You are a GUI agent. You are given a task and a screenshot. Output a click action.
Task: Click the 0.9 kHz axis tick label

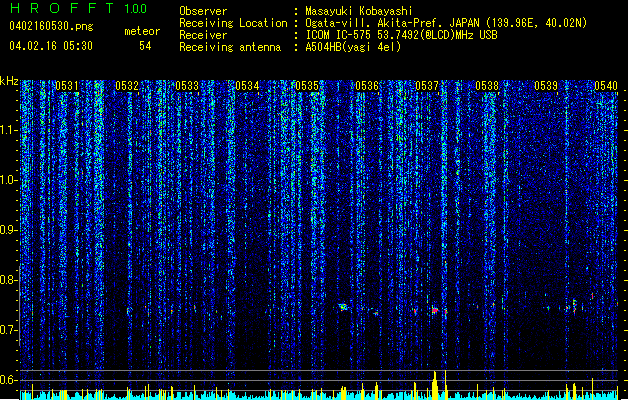(x=9, y=230)
